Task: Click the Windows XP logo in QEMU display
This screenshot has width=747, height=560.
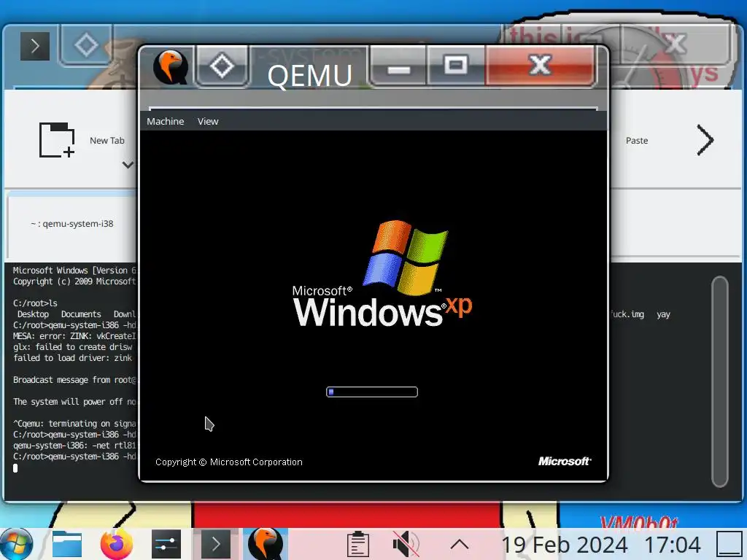Action: coord(382,274)
